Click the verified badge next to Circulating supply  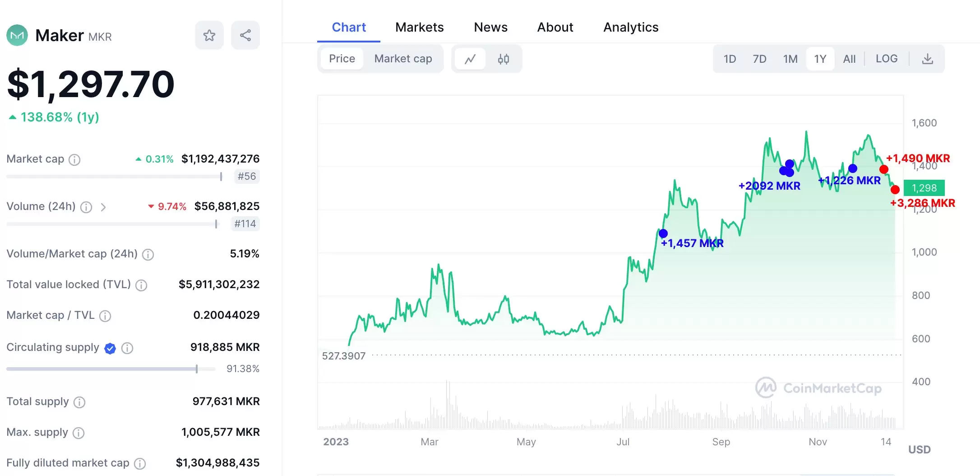click(x=110, y=348)
